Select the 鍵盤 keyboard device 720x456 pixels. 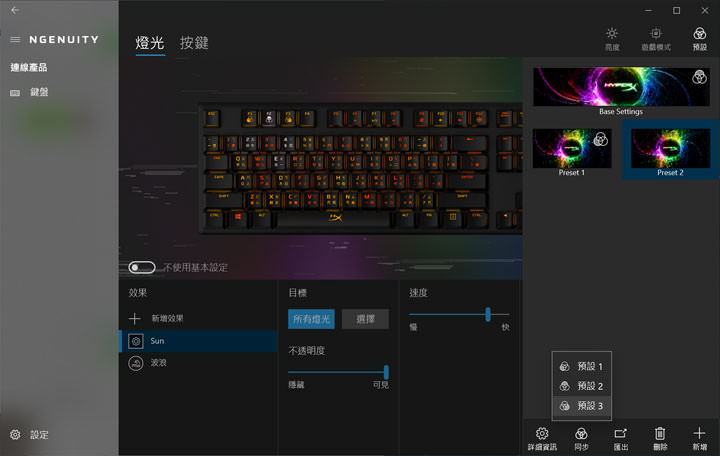(x=29, y=92)
